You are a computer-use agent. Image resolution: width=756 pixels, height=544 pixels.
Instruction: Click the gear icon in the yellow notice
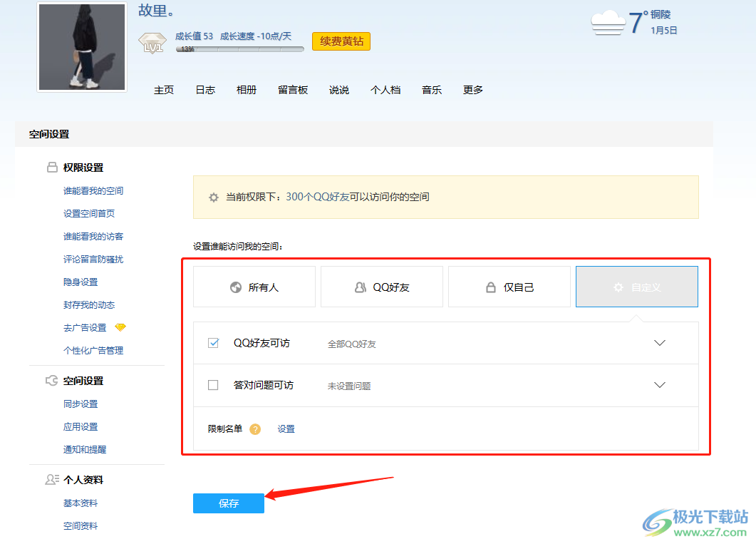214,197
